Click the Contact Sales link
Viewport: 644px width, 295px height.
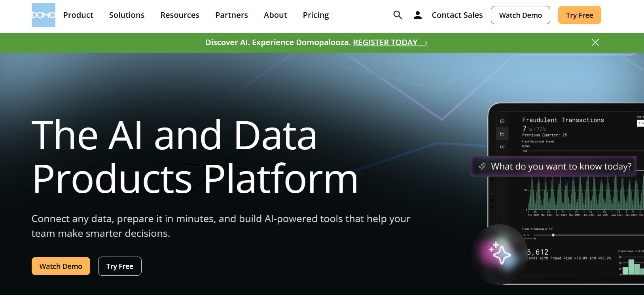tap(457, 15)
